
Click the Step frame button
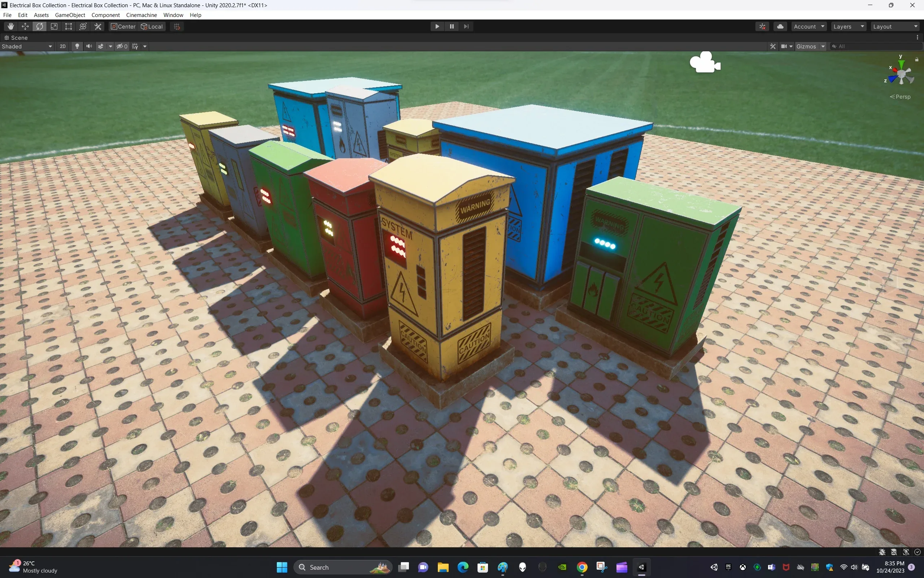466,26
